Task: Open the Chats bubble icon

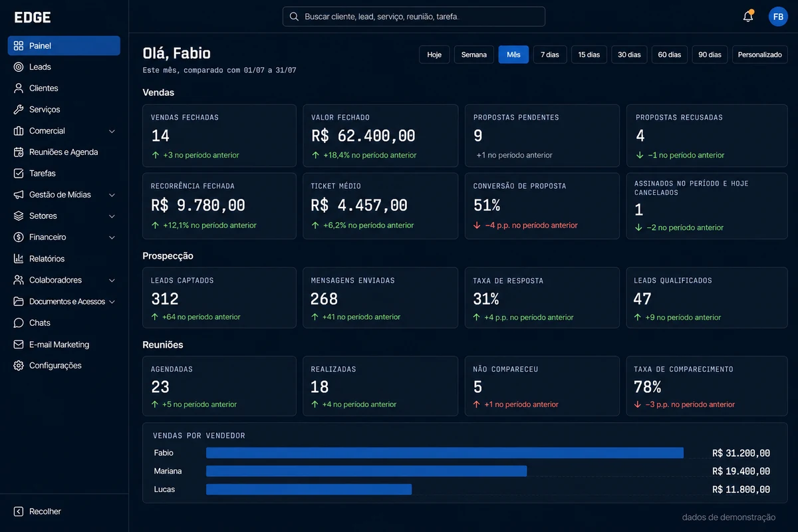Action: click(19, 323)
